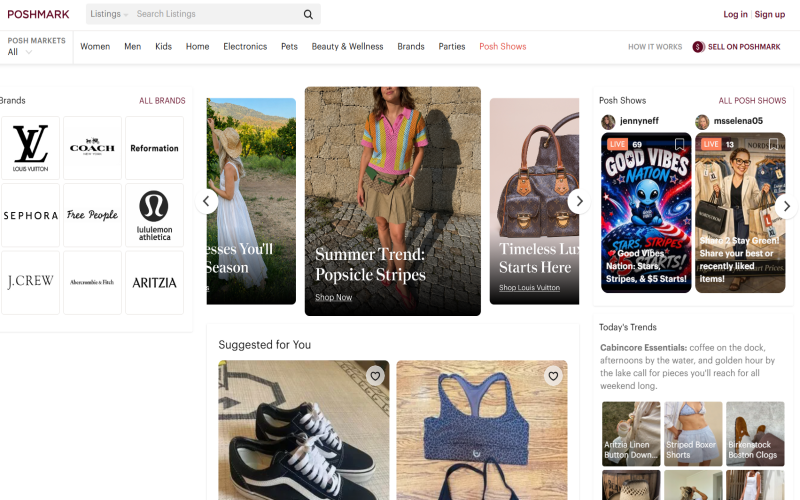The height and width of the screenshot is (500, 800).
Task: Focus the Search Listings input field
Action: tap(217, 14)
